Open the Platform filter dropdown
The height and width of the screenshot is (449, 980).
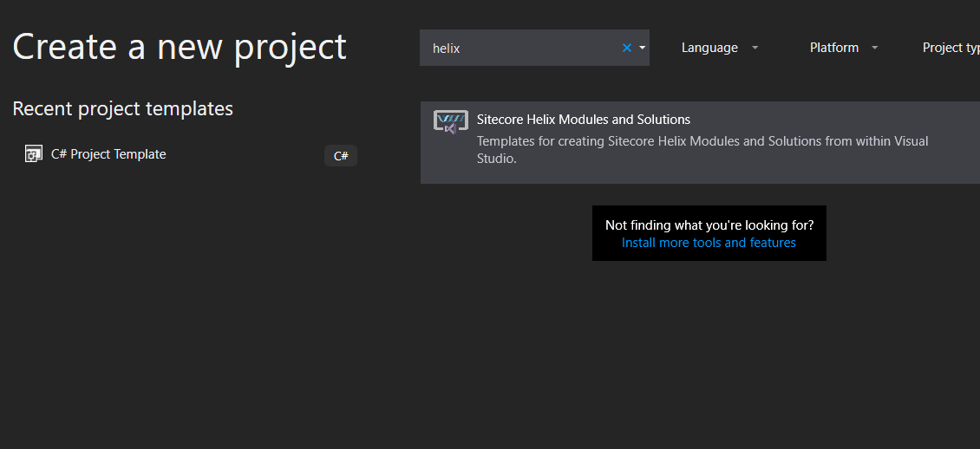844,48
